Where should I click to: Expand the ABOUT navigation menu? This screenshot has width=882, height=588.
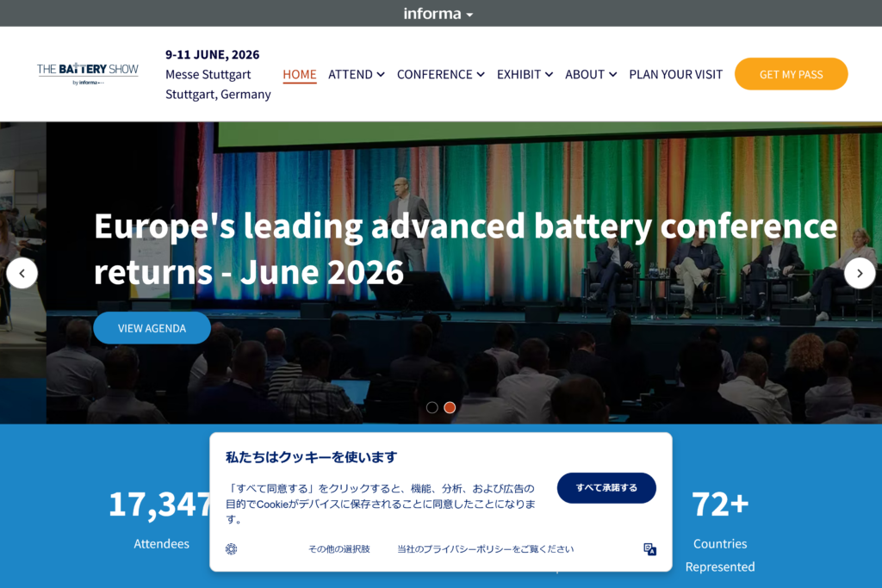(591, 74)
